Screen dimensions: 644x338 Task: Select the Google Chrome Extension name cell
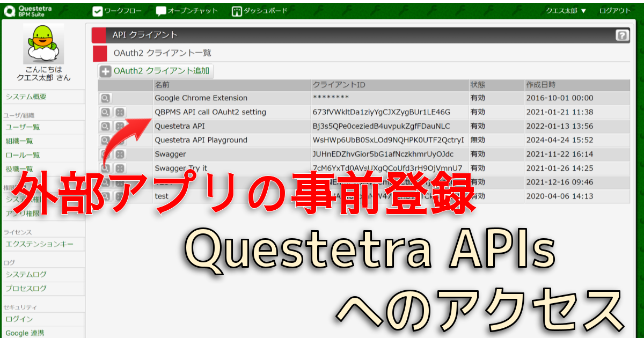(201, 98)
